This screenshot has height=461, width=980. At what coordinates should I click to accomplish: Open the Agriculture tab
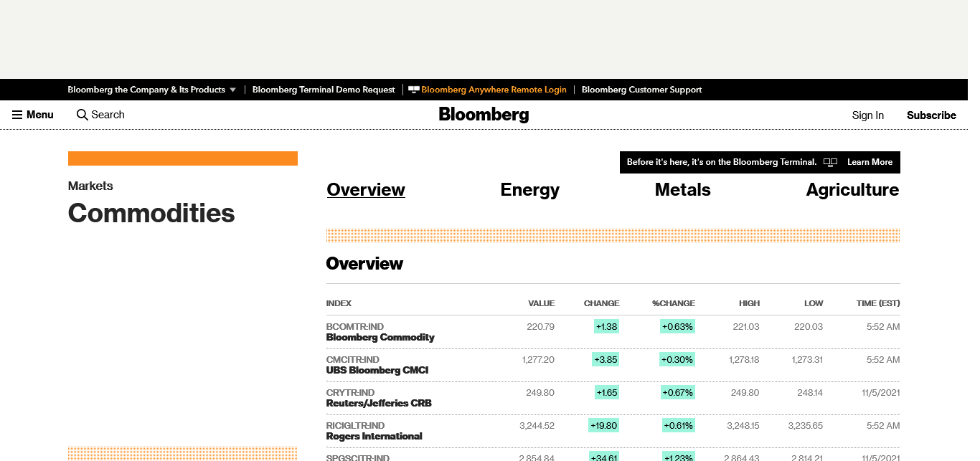tap(852, 190)
